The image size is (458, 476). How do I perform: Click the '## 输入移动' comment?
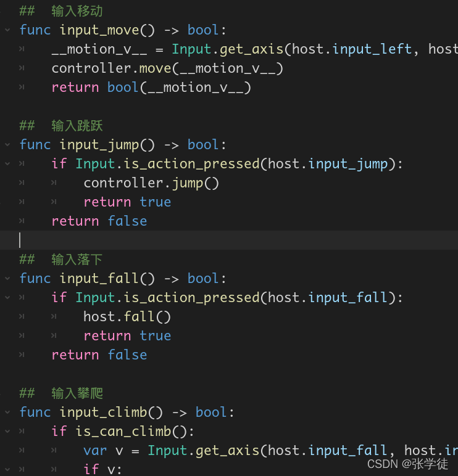61,11
